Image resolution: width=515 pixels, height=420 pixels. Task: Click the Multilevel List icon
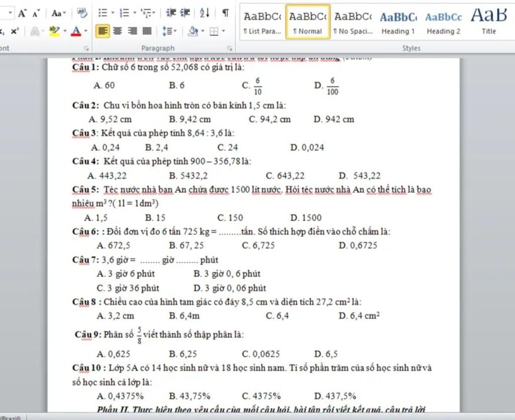(x=145, y=13)
